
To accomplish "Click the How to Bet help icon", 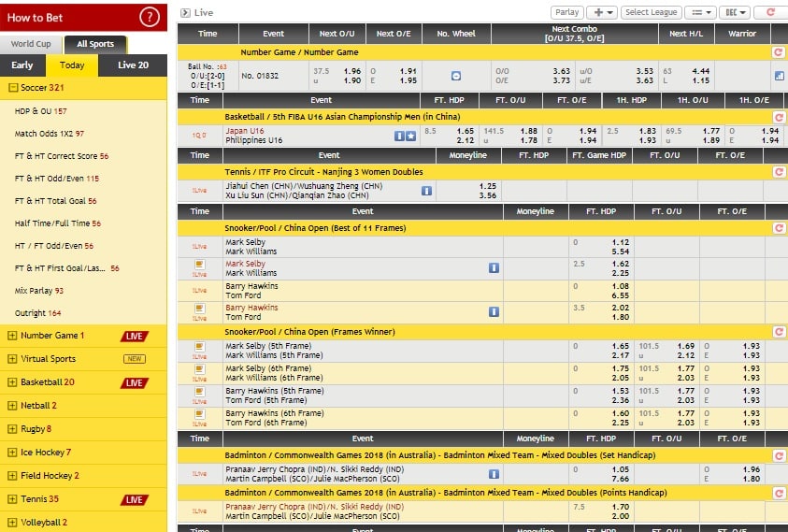I will [x=149, y=17].
